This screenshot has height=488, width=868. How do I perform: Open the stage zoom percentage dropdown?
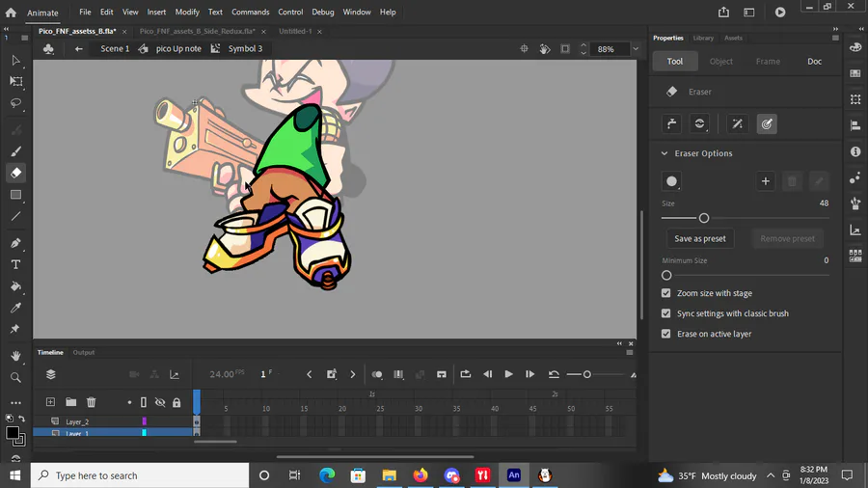634,49
